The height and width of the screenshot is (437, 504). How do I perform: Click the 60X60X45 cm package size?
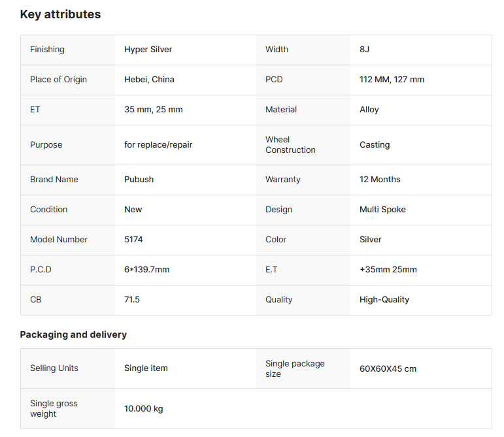click(388, 369)
